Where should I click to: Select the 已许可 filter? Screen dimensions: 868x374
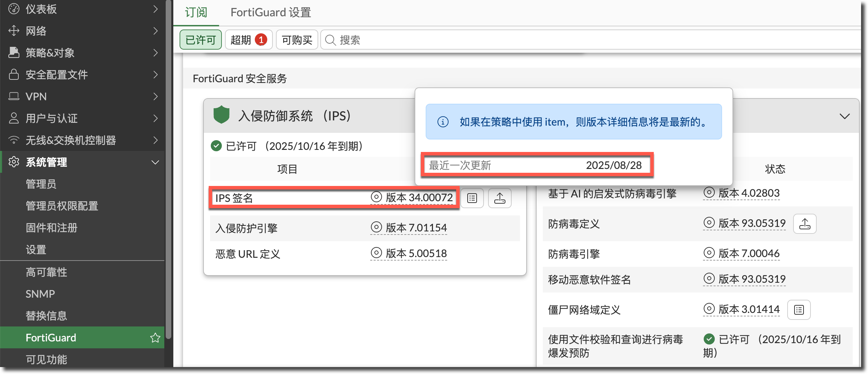(x=200, y=40)
